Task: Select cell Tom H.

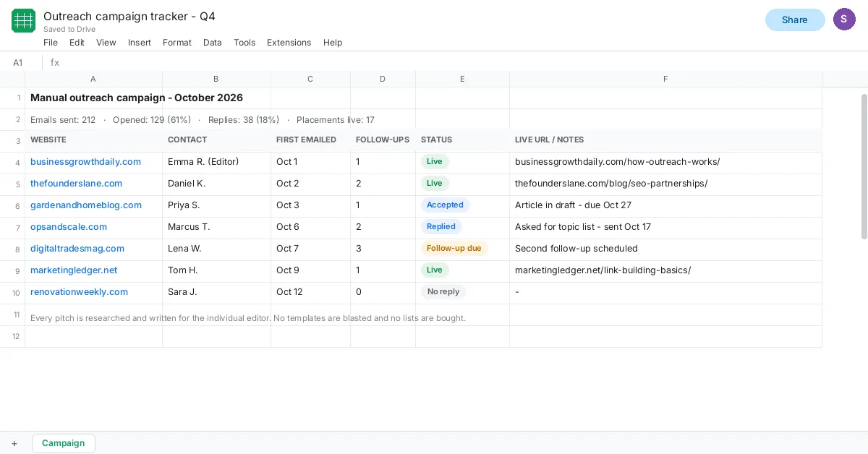Action: point(217,270)
